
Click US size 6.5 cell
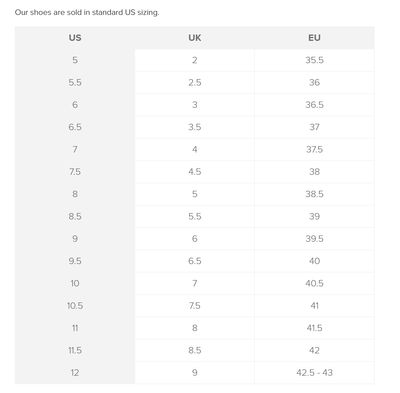coord(75,127)
